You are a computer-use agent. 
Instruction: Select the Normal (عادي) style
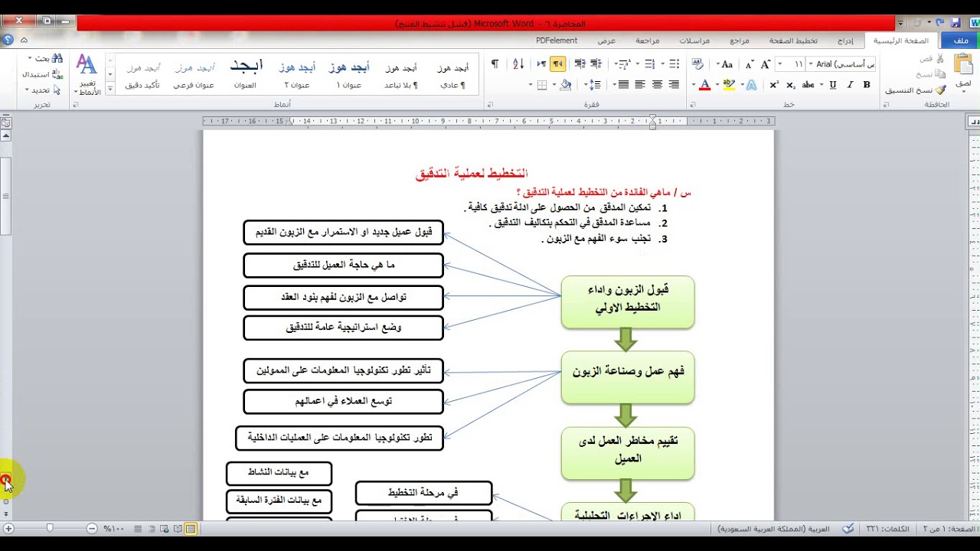(452, 75)
